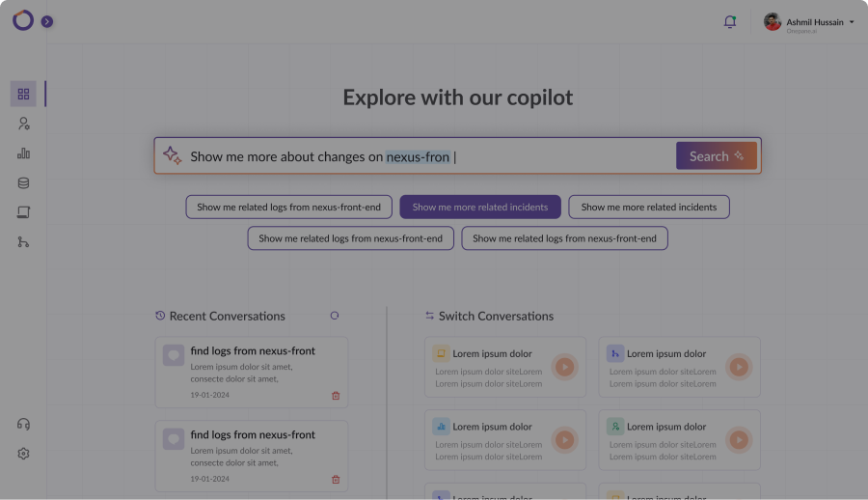Click the Onepane logo
This screenshot has width=868, height=500.
(x=23, y=20)
